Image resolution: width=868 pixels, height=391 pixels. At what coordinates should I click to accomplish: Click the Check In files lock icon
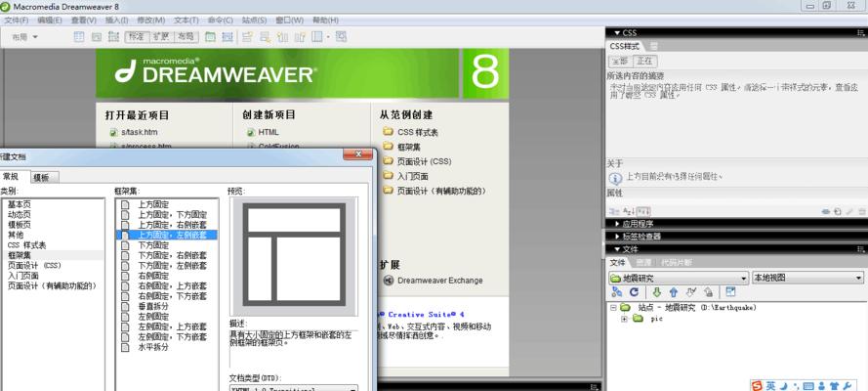click(x=708, y=292)
